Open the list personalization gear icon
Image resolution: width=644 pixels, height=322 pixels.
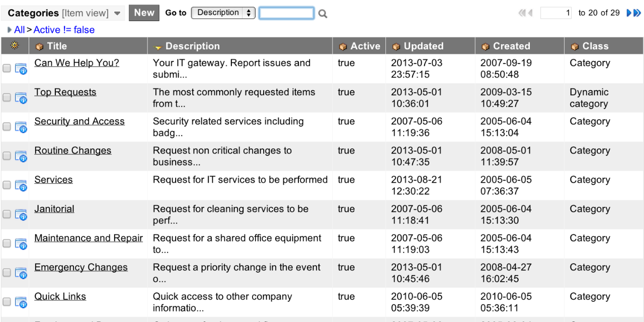click(x=15, y=45)
